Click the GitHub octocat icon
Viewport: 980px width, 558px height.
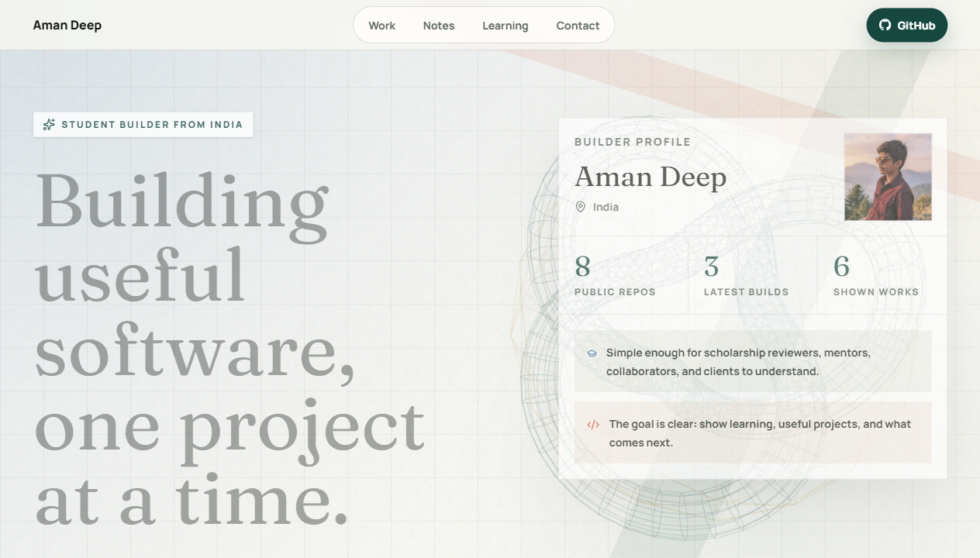[x=885, y=25]
